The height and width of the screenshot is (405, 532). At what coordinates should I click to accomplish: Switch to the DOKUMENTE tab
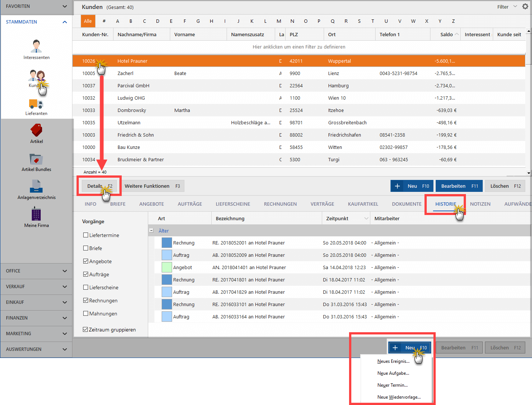point(407,204)
